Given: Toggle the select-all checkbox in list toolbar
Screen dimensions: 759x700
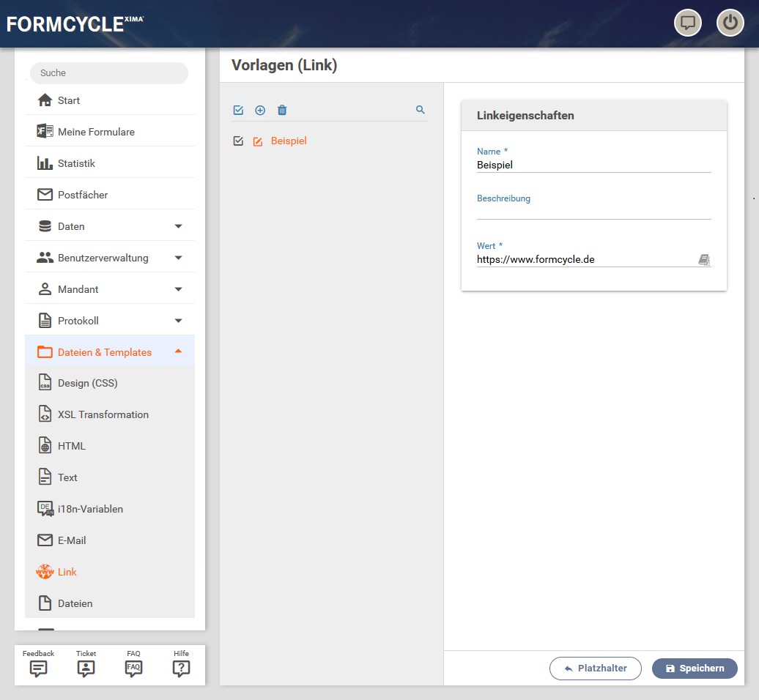Looking at the screenshot, I should point(238,111).
